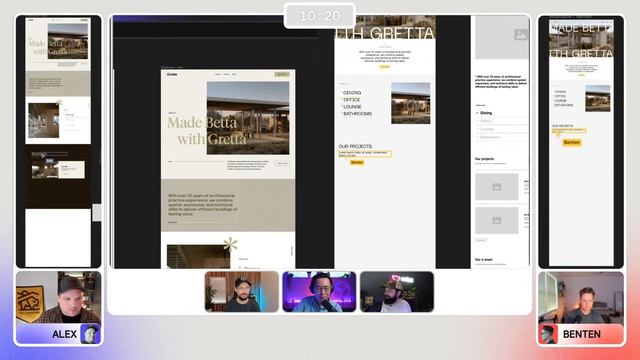Image resolution: width=640 pixels, height=360 pixels.
Task: Select the dark interior photo at bottom of center design
Action: click(x=198, y=256)
